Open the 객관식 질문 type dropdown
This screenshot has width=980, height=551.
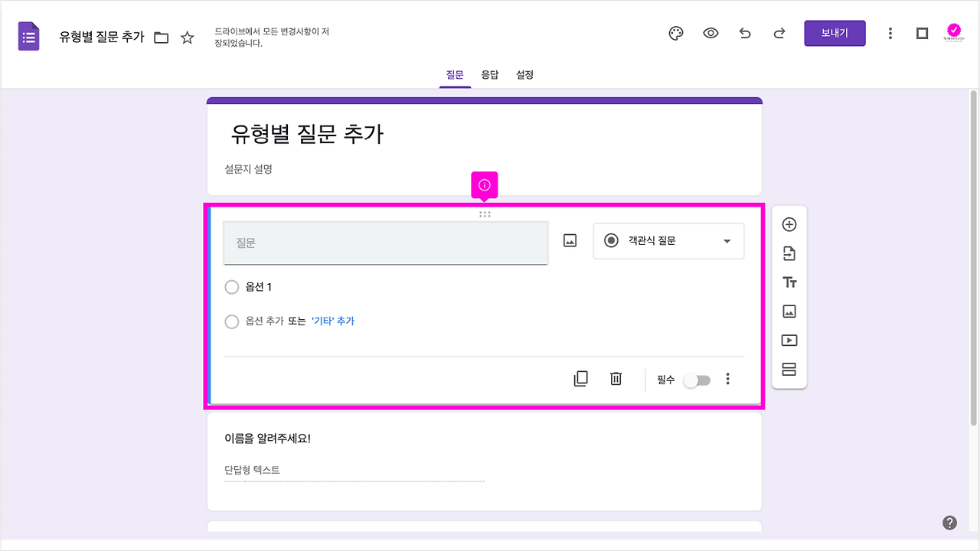pyautogui.click(x=668, y=241)
